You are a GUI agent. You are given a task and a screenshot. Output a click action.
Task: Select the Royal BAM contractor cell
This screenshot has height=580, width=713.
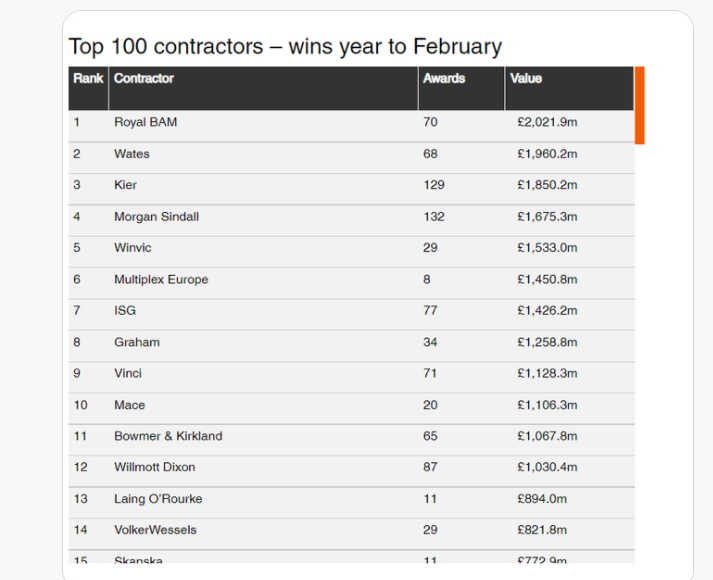(x=146, y=122)
